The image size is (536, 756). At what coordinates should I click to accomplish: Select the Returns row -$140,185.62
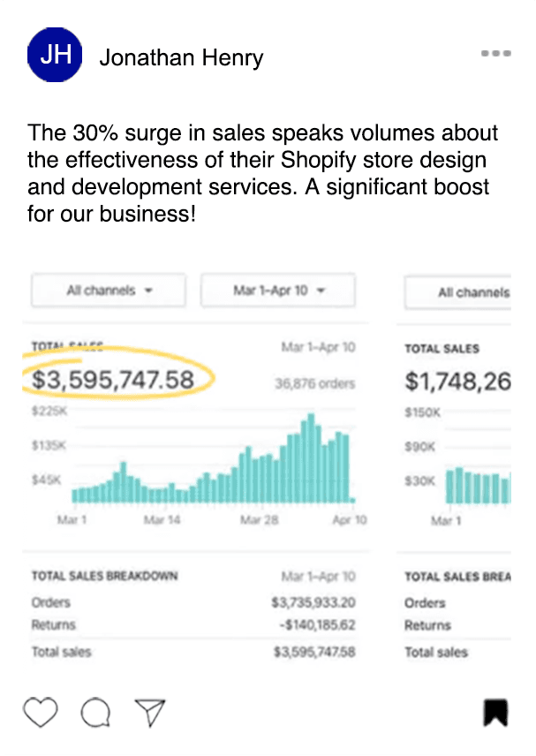(x=313, y=625)
